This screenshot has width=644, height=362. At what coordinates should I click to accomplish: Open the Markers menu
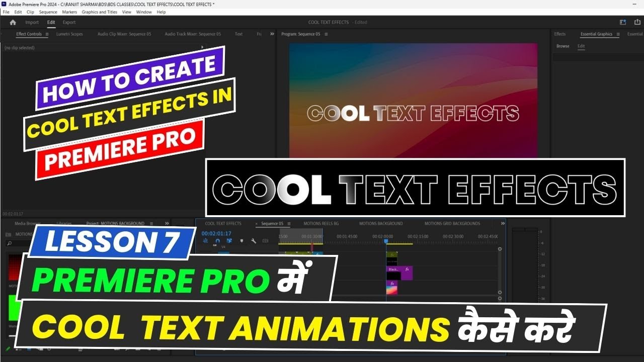click(69, 12)
